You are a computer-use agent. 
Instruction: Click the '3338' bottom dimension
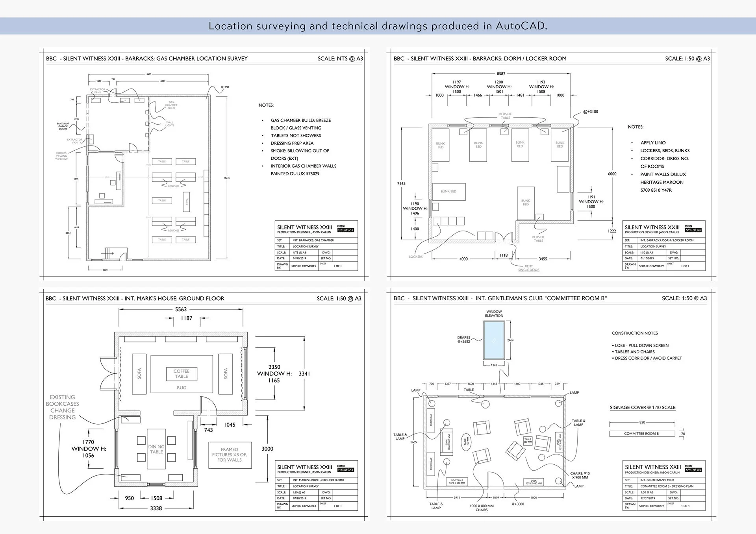[x=156, y=508]
